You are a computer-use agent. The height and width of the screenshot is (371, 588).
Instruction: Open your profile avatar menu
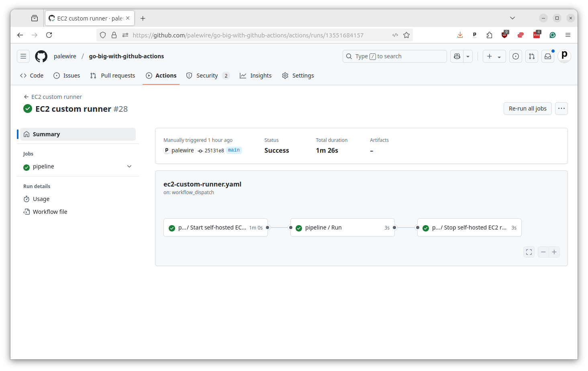pos(564,56)
